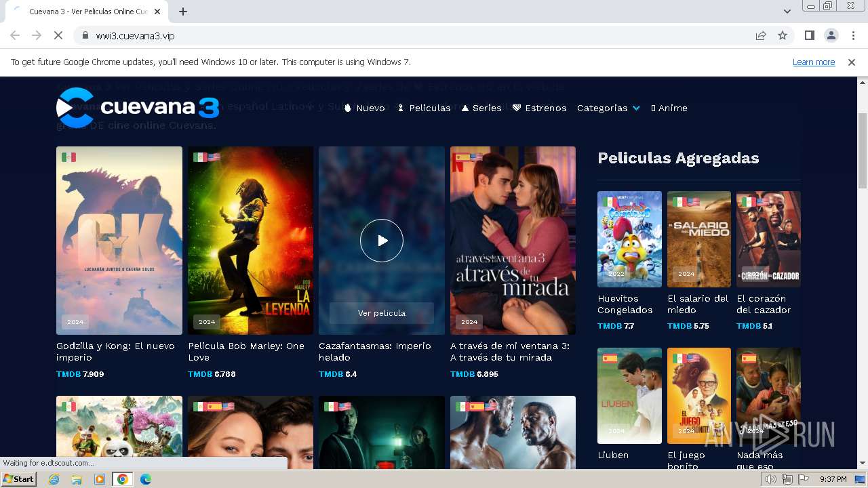Open El corazón del cazador thumbnail
Image resolution: width=868 pixels, height=488 pixels.
click(768, 239)
